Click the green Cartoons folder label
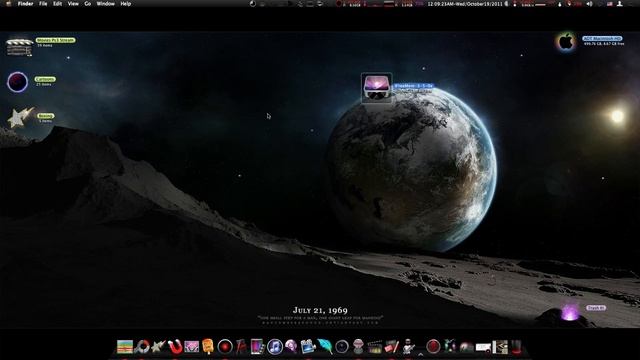640x360 pixels. pos(45,79)
